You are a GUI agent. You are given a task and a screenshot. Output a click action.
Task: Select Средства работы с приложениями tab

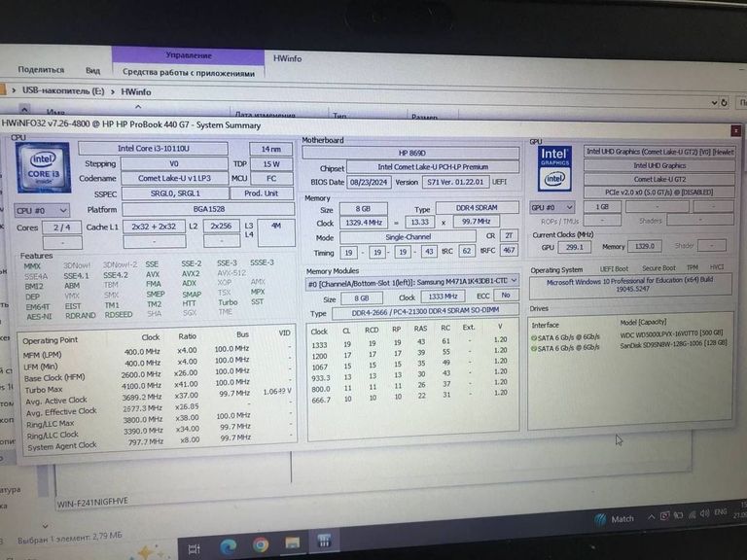click(189, 73)
